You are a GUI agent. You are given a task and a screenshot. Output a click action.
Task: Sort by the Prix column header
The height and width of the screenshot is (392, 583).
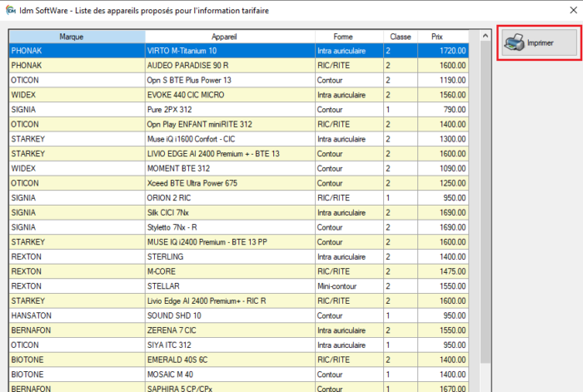(x=443, y=37)
